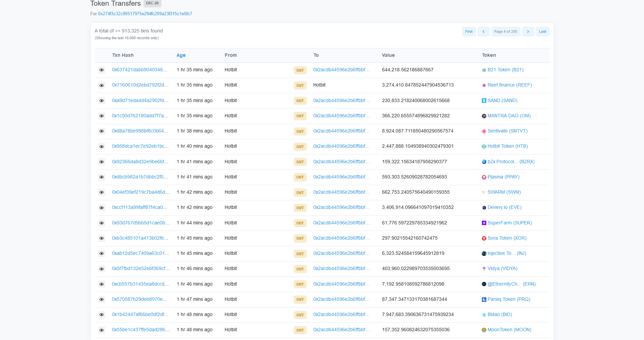This screenshot has width=644, height=340.
Task: Click the Plasma PPAY token logo
Action: (x=484, y=177)
